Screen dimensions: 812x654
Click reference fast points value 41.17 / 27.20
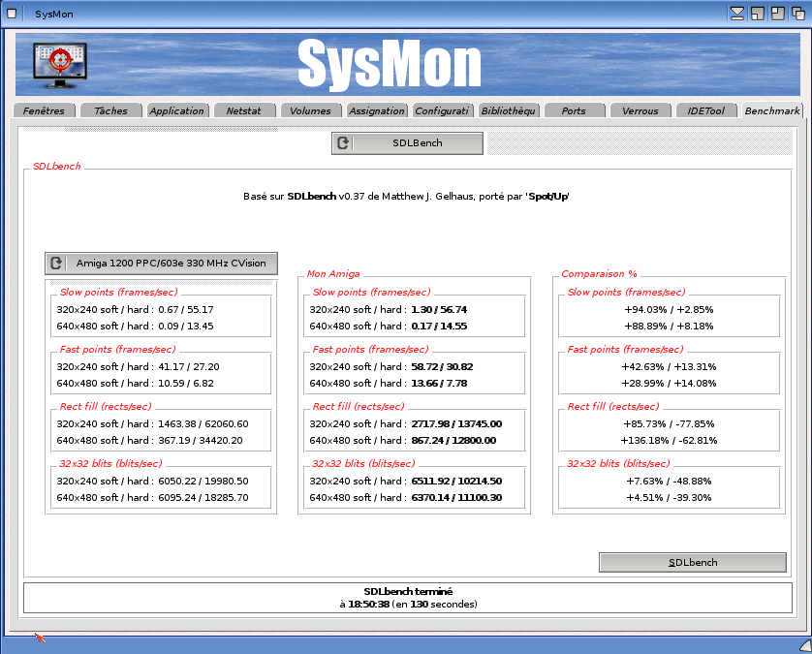189,366
